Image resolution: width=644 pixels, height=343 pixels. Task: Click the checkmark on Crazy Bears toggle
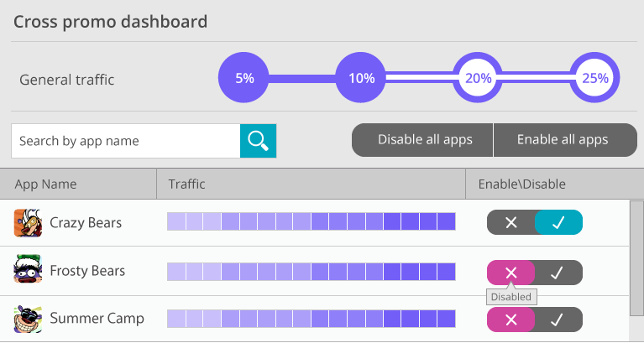pyautogui.click(x=558, y=222)
